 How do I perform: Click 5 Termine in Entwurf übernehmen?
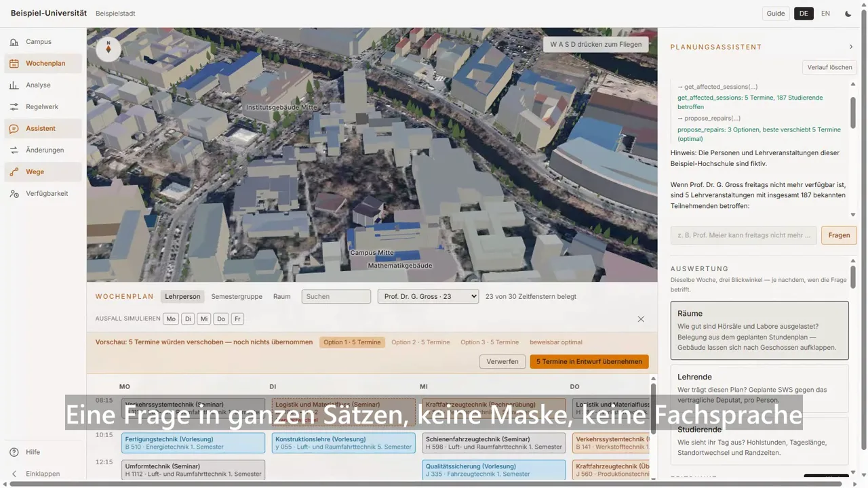coord(589,361)
